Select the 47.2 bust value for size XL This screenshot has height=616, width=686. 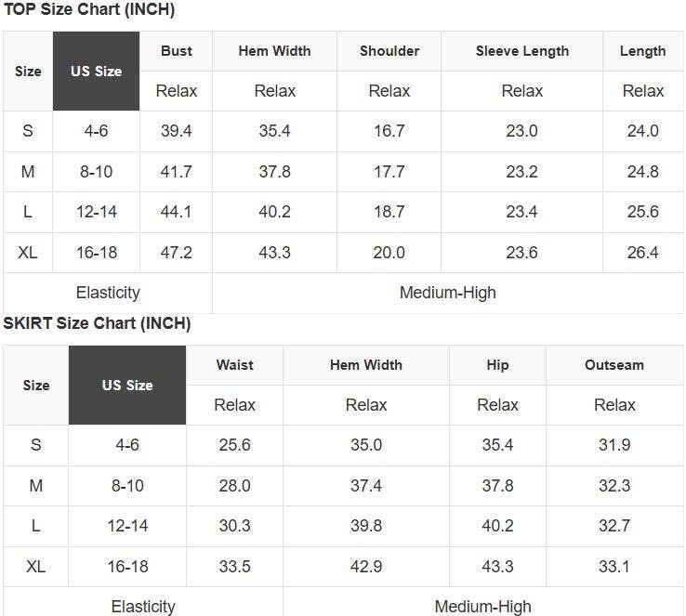tap(177, 253)
